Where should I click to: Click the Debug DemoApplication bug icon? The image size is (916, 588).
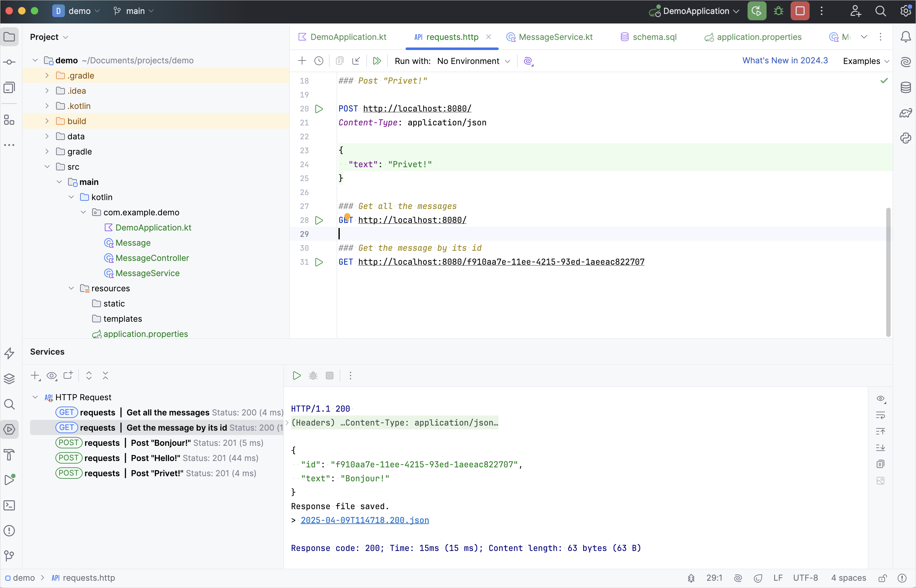[779, 11]
